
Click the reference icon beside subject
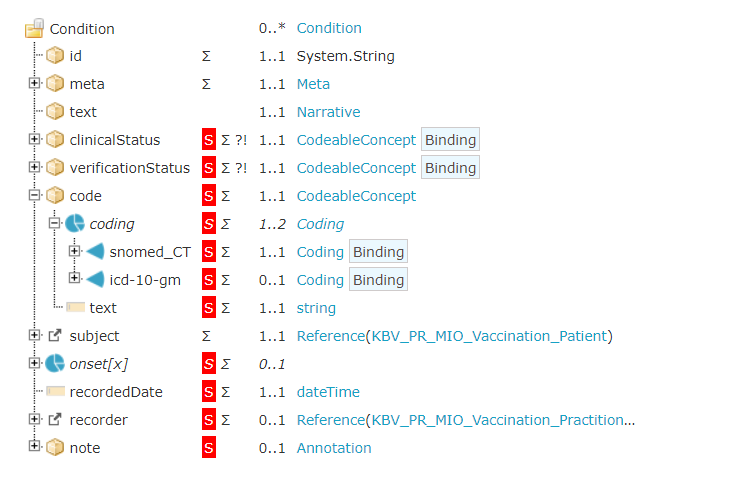point(55,336)
